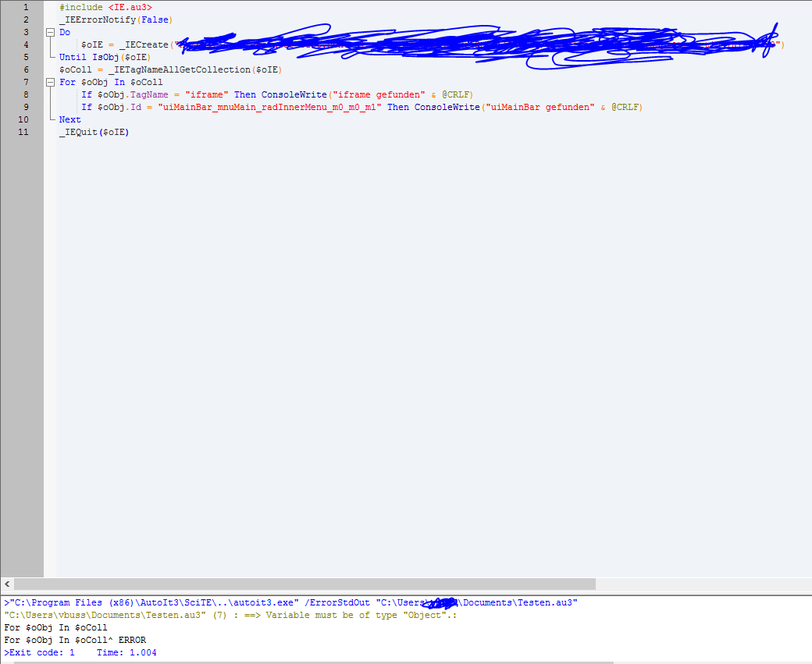Click the empty scrollbar track right of thumb
Viewport: 812px width, 664px height.
click(703, 584)
